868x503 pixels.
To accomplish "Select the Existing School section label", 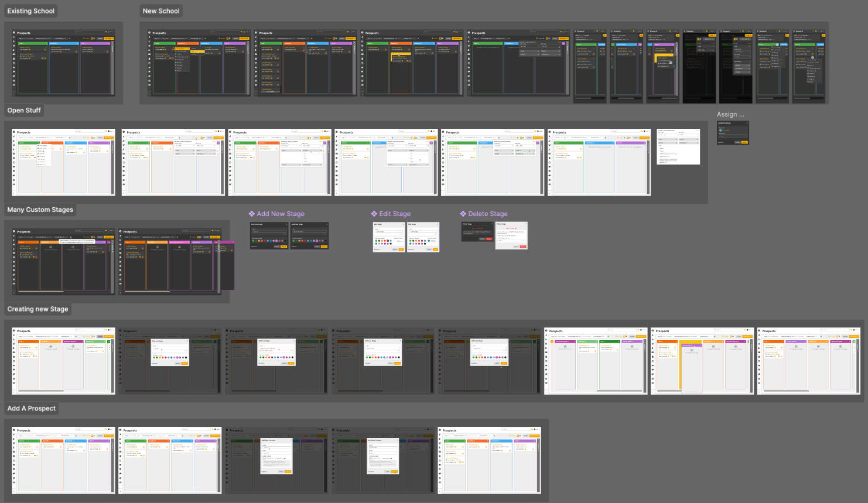I will 31,11.
